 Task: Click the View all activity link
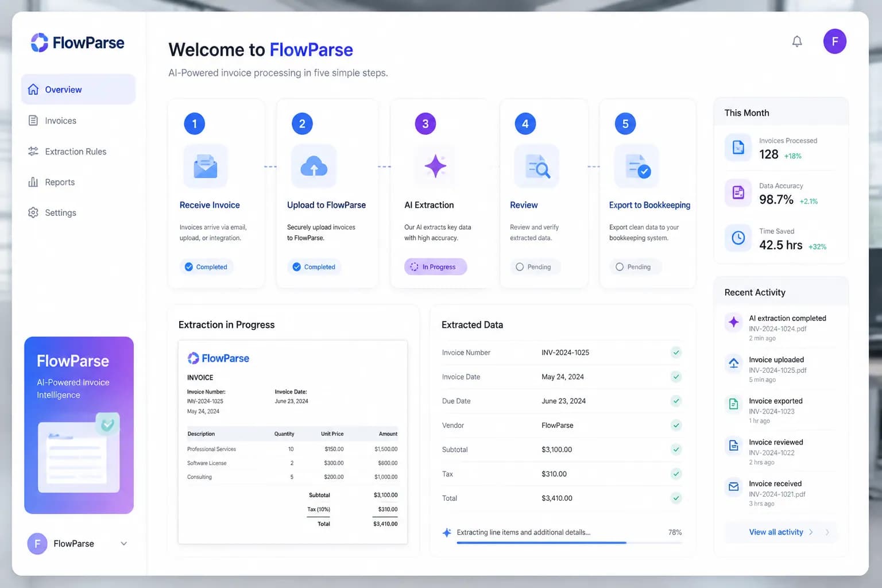pyautogui.click(x=776, y=532)
